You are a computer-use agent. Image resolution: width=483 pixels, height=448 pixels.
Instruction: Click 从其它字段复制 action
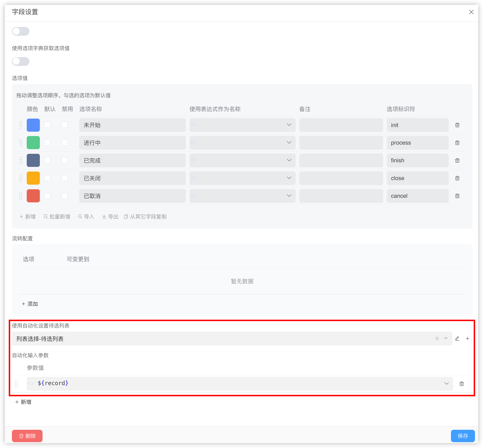coord(145,216)
